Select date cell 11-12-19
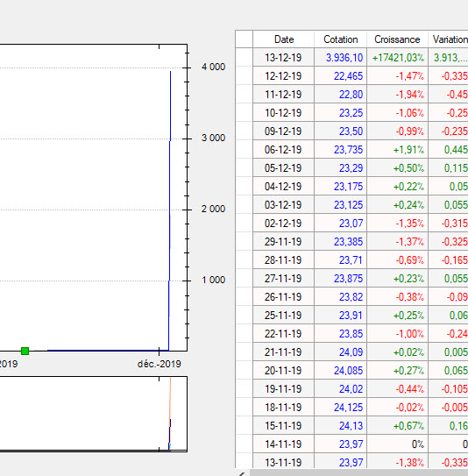The height and width of the screenshot is (476, 468). (283, 95)
